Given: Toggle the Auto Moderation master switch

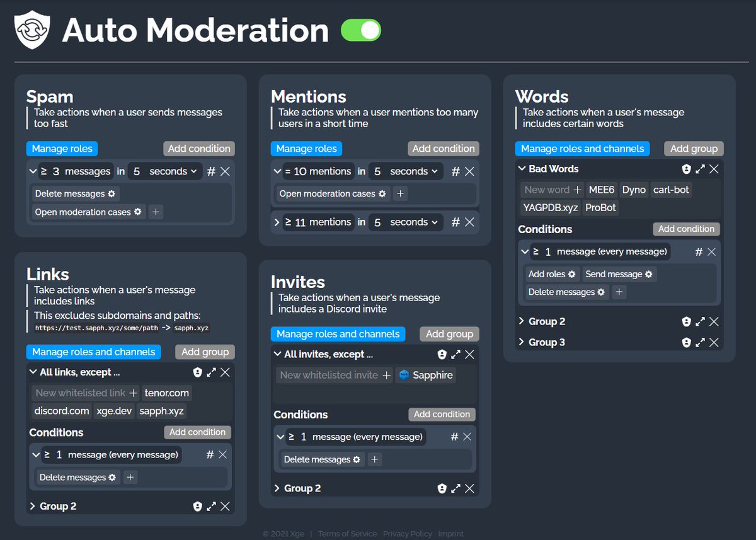Looking at the screenshot, I should click(361, 30).
